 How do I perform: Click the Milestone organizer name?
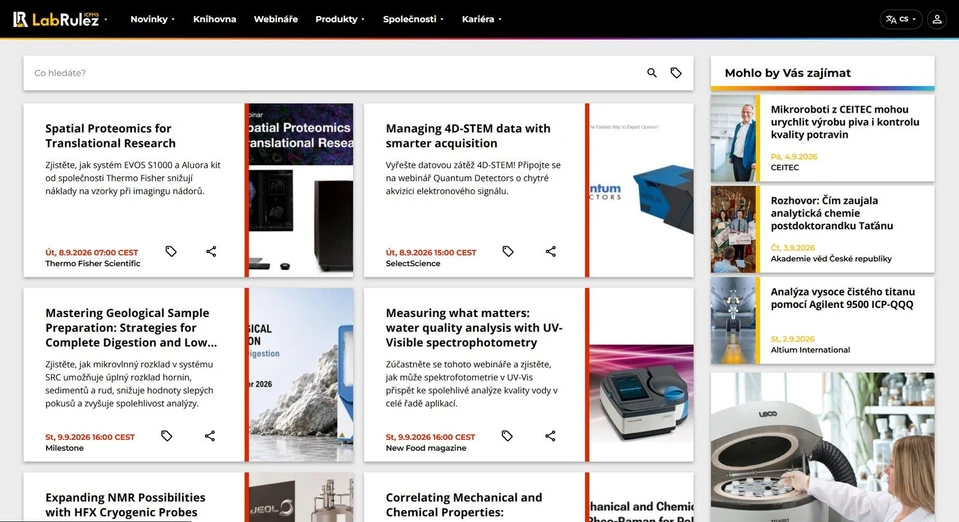[64, 448]
